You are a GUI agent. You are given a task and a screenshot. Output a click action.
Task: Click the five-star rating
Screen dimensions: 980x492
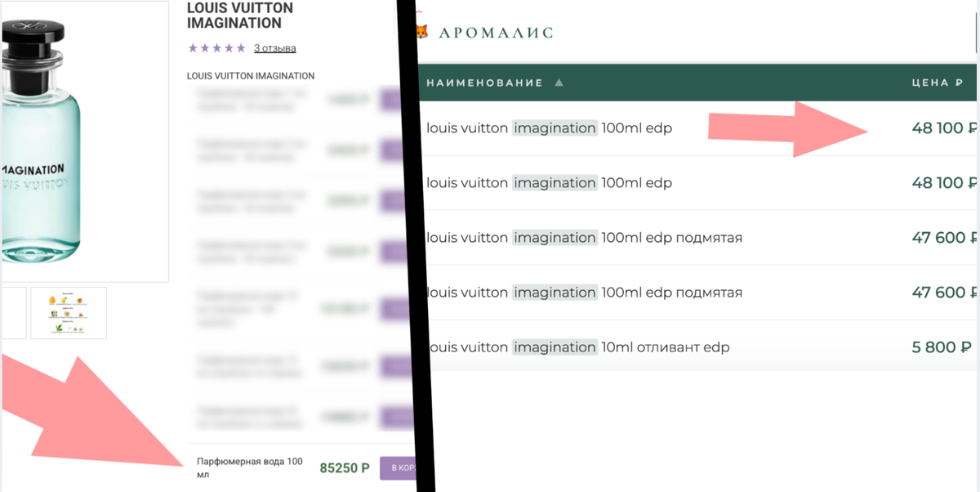[x=216, y=48]
